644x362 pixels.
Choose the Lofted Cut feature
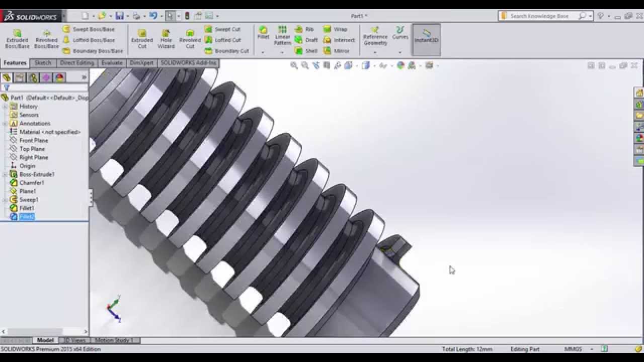[x=223, y=40]
